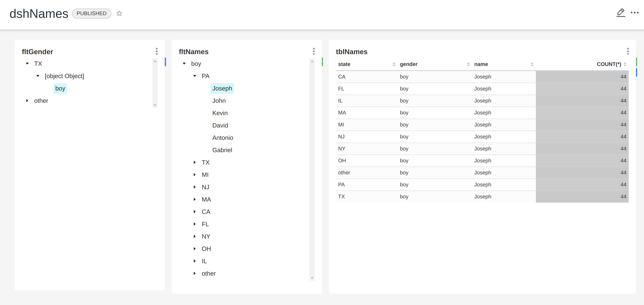Collapse the TX node in fltGender
The image size is (644, 305).
pyautogui.click(x=27, y=63)
